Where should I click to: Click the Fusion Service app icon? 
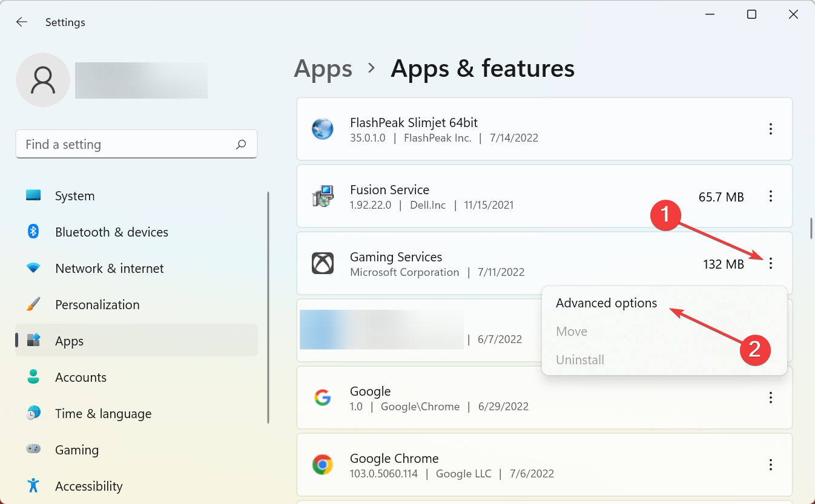[x=322, y=196]
